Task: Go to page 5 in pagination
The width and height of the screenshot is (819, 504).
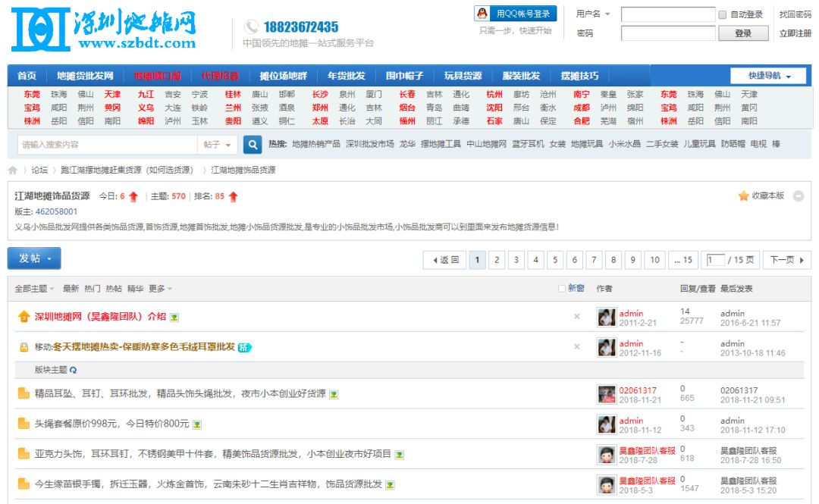Action: click(555, 260)
